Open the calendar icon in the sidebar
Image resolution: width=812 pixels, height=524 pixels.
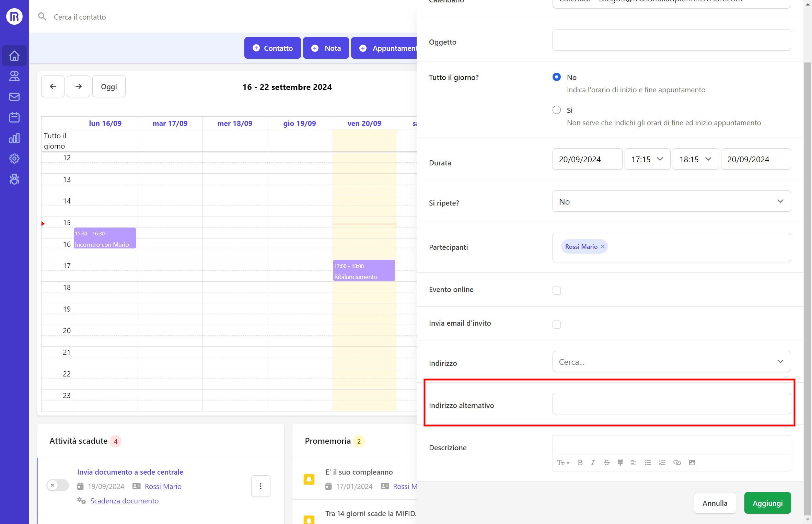click(x=14, y=117)
